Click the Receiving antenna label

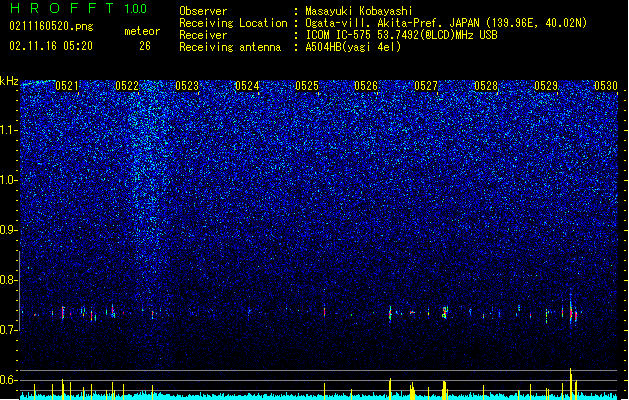(x=230, y=47)
